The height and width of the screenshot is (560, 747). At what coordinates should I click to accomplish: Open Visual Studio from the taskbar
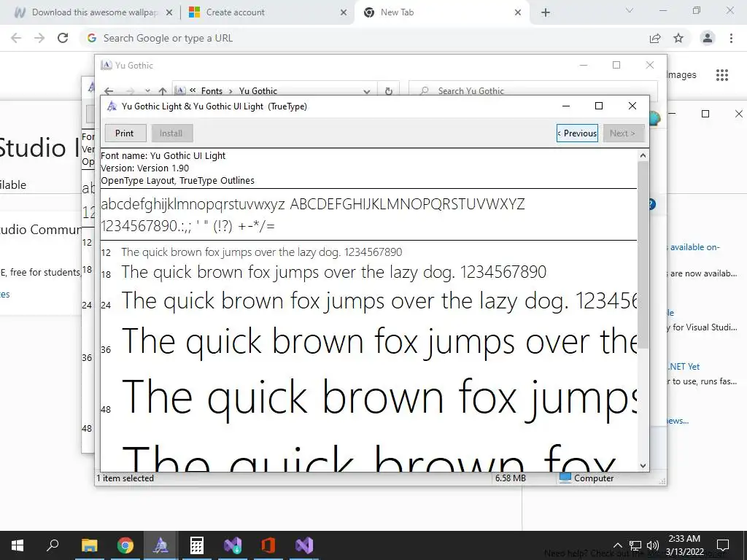click(x=304, y=545)
